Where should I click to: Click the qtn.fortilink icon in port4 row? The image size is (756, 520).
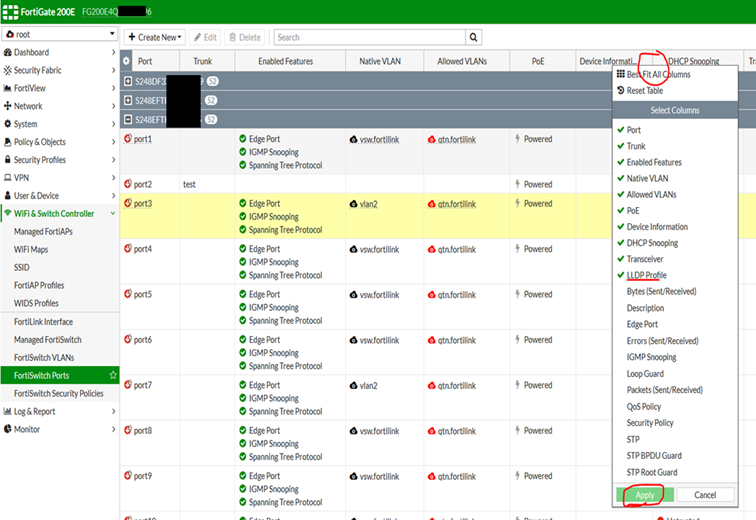[x=432, y=249]
